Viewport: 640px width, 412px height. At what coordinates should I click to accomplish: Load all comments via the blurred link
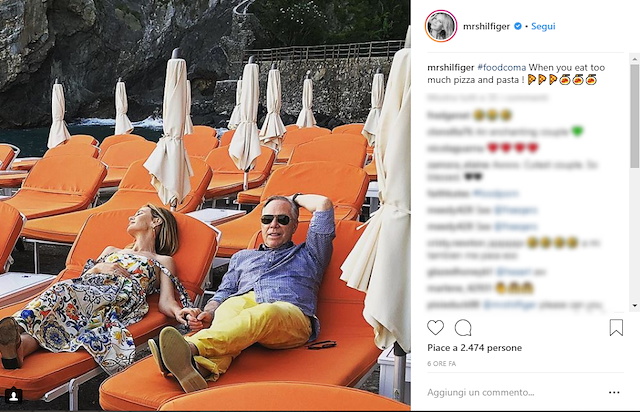click(488, 98)
